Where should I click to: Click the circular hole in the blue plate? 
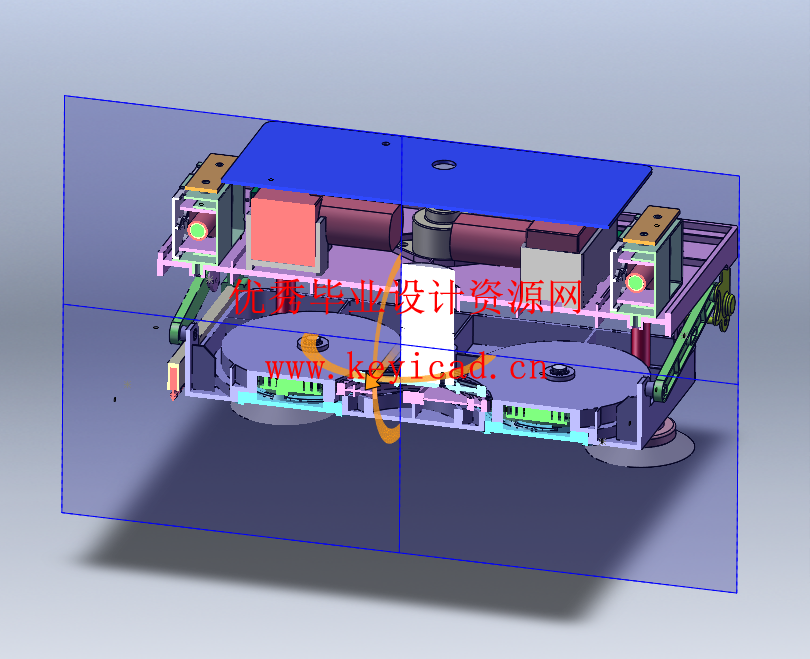pos(441,163)
